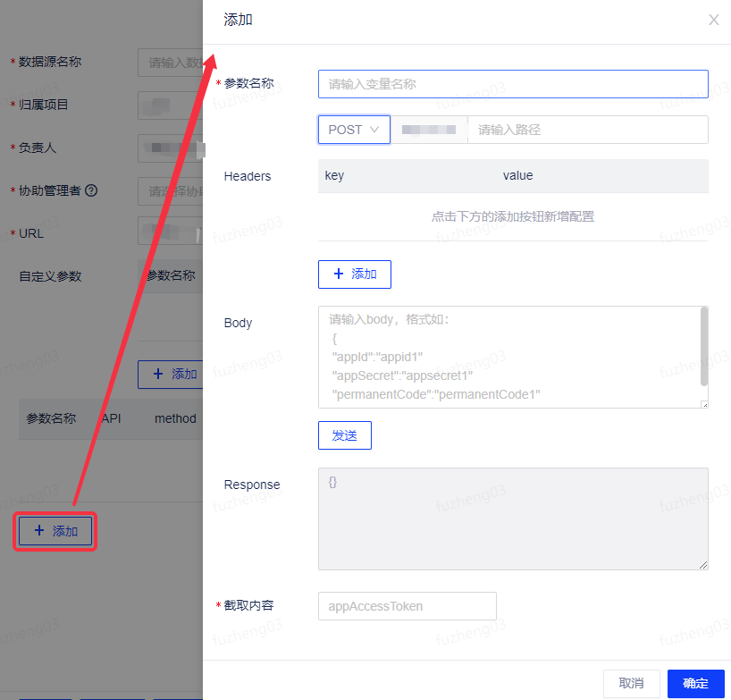Click the 请输入路径 path input field
The height and width of the screenshot is (700, 731).
pyautogui.click(x=588, y=129)
